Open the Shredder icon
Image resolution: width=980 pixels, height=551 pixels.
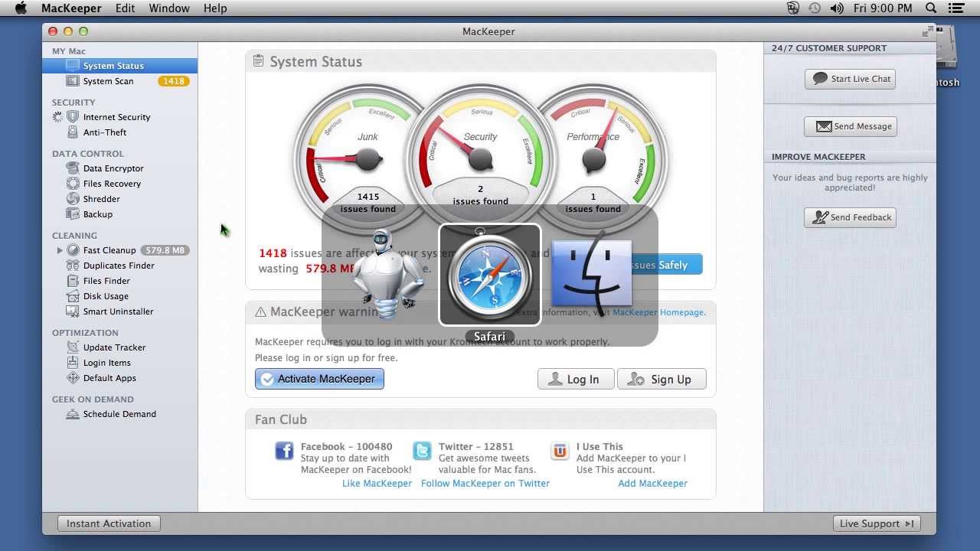(x=73, y=199)
